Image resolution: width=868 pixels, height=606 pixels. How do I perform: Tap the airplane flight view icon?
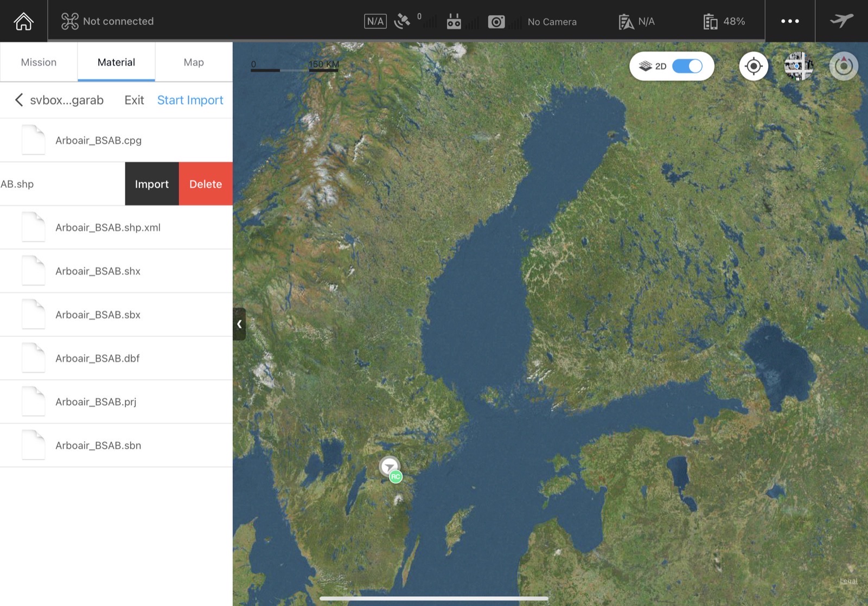[x=841, y=21]
